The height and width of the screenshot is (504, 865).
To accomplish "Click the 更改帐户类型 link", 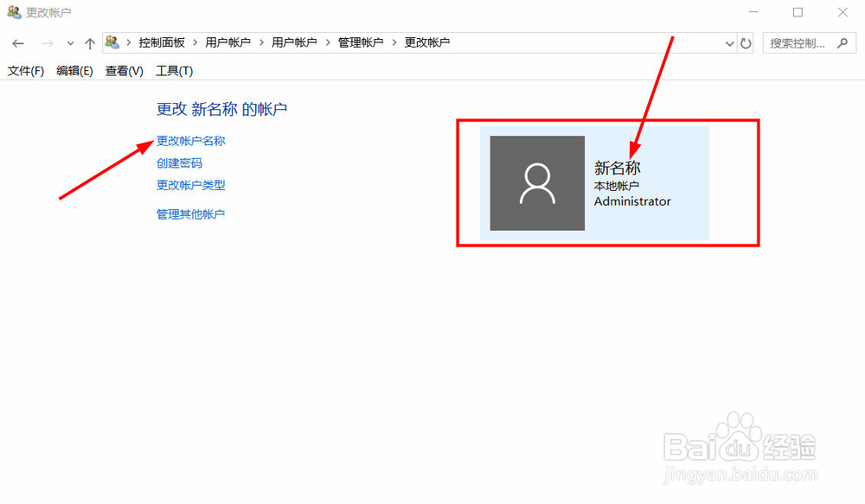I will click(x=191, y=185).
